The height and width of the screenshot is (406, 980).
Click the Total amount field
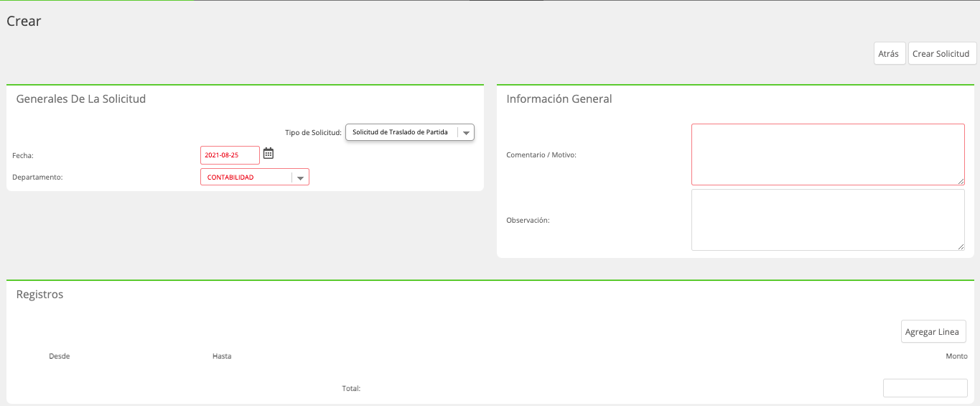click(925, 388)
